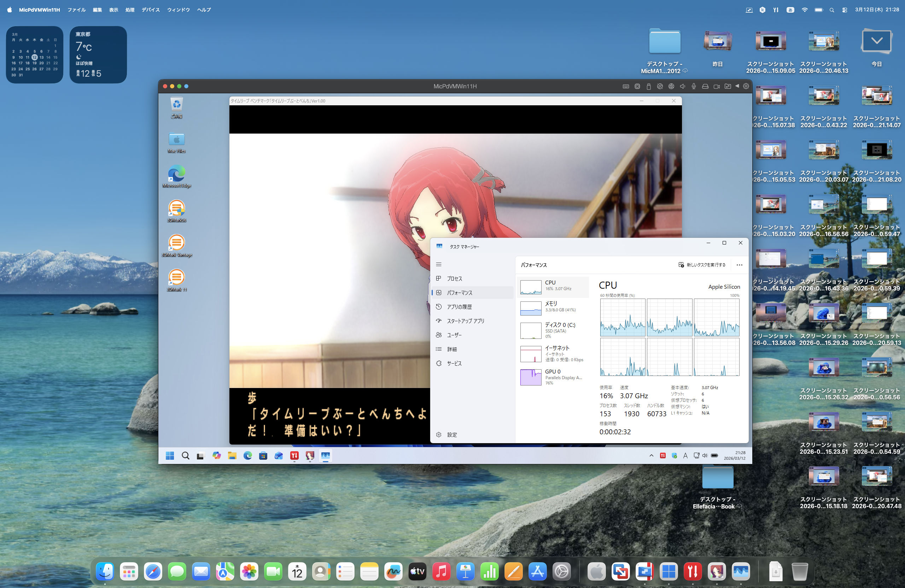Click the Windows Start button in taskbar
The image size is (905, 588).
(x=170, y=455)
